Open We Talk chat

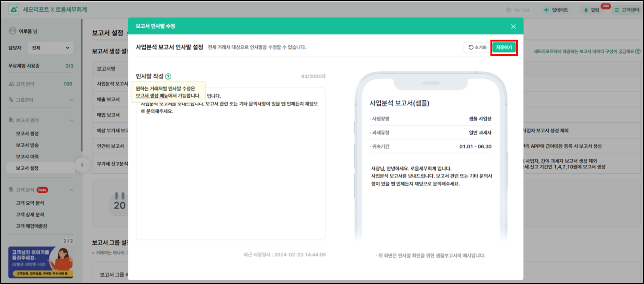518,10
